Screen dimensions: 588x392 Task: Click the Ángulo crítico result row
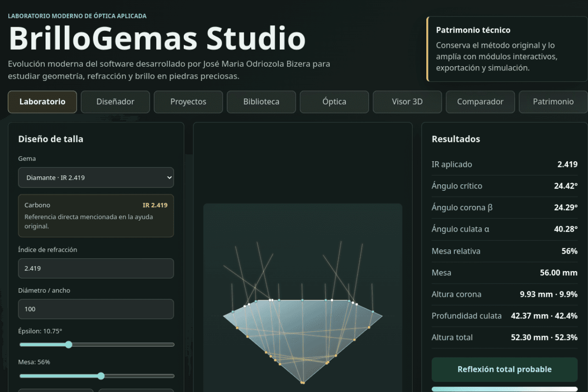tap(504, 186)
